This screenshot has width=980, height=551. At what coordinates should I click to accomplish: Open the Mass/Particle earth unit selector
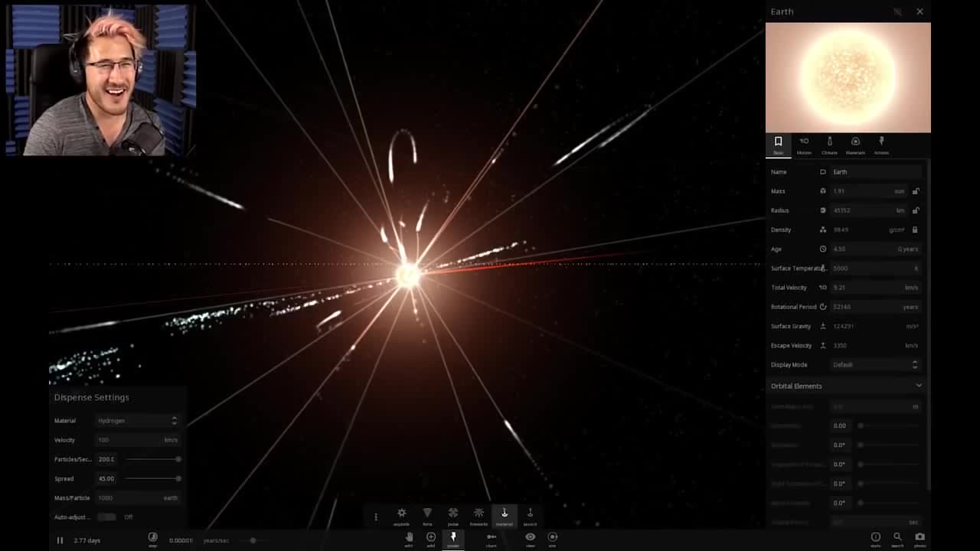(170, 498)
